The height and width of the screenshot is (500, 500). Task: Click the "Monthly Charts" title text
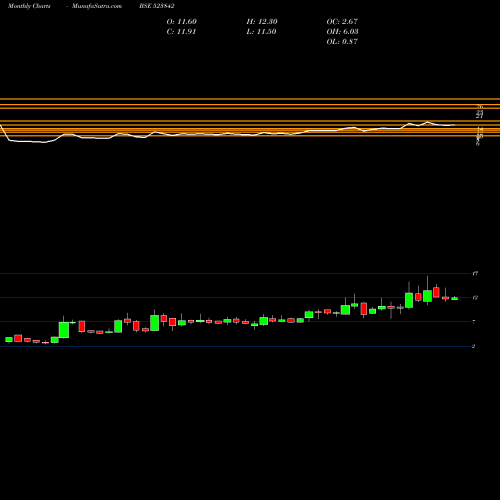tap(29, 6)
